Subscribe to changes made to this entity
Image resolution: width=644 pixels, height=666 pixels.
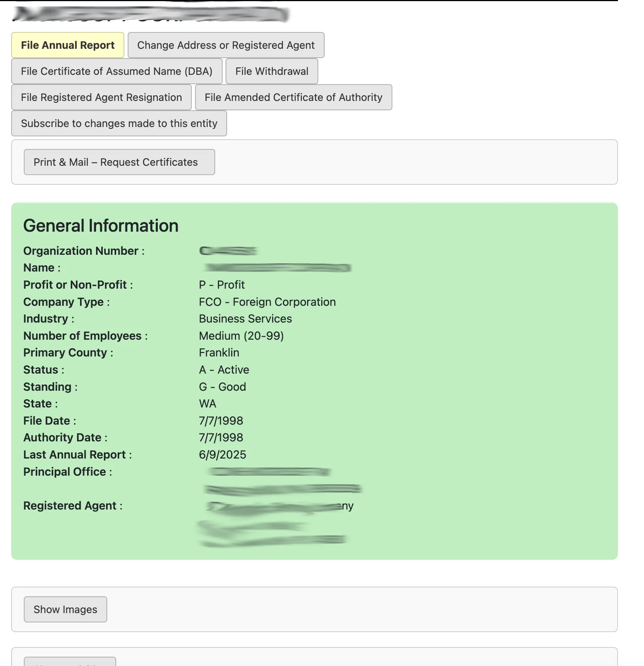point(119,123)
